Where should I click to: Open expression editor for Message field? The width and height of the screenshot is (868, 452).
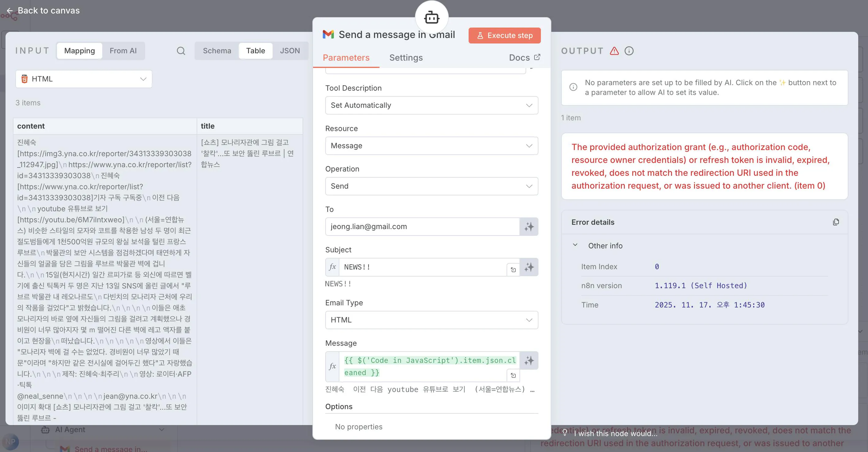[x=513, y=375]
